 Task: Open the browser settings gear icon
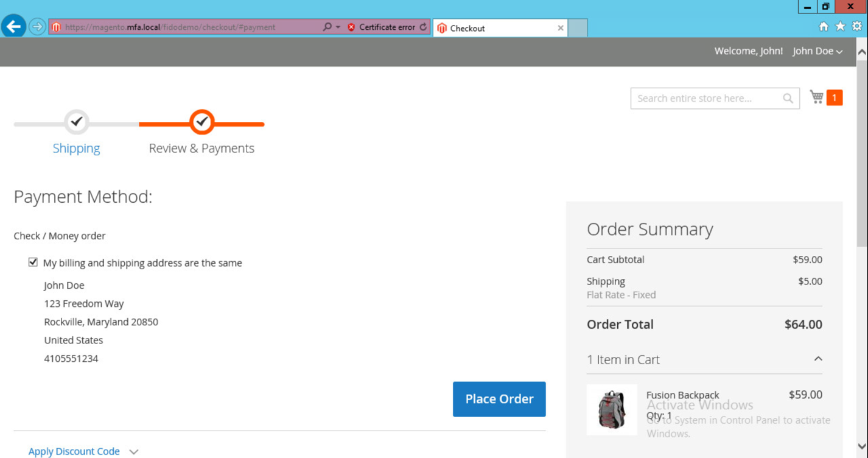(856, 26)
